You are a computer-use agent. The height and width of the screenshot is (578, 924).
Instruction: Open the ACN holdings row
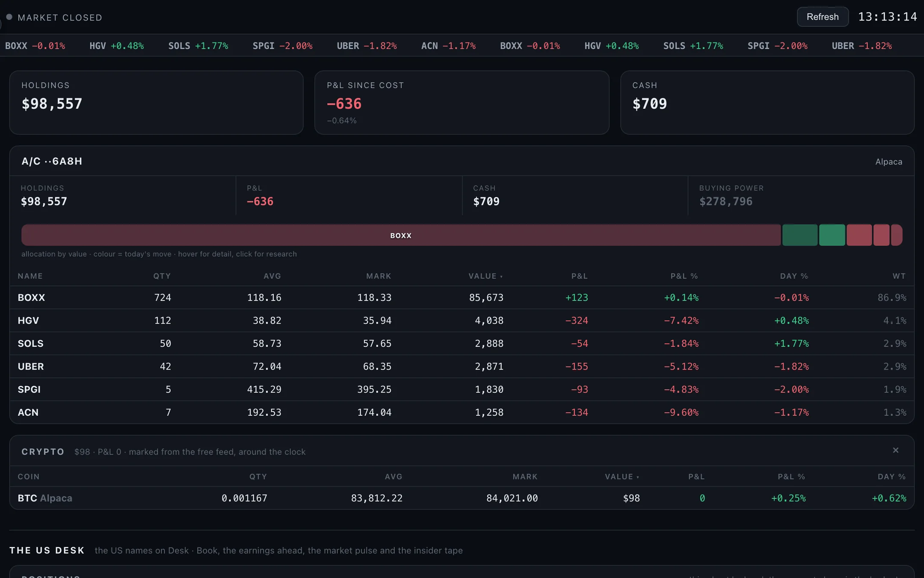(462, 412)
